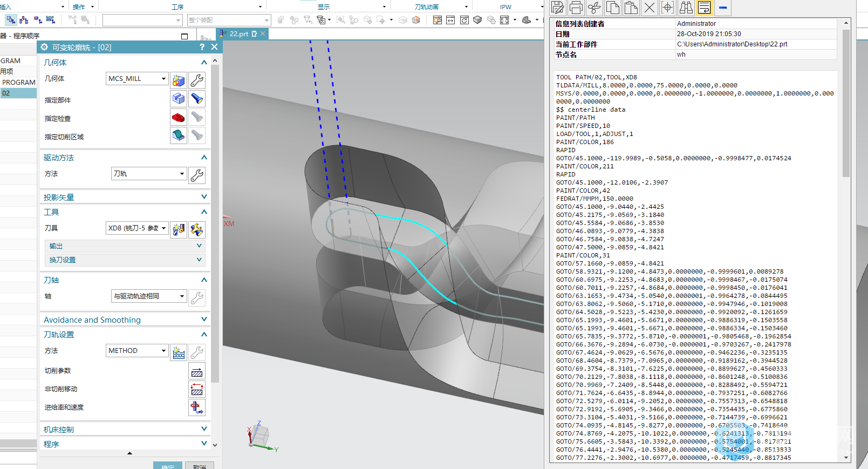Click the Program Order View icon in navigator toolbar
Image resolution: width=868 pixels, height=469 pixels.
pos(11,20)
